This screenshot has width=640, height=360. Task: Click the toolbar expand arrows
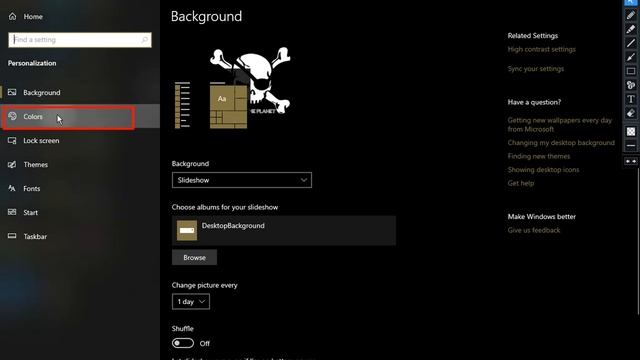pos(631,162)
